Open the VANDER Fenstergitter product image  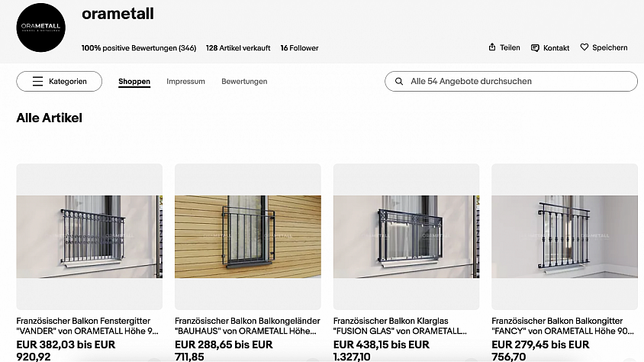click(89, 237)
